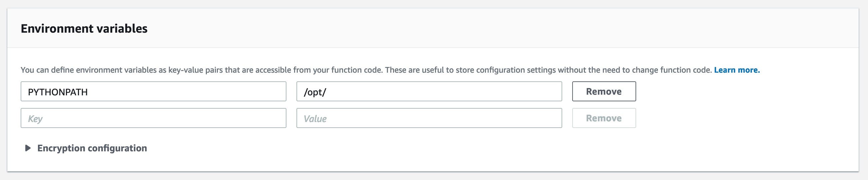
Task: Follow the blue Learn more hyperlink
Action: (x=736, y=70)
